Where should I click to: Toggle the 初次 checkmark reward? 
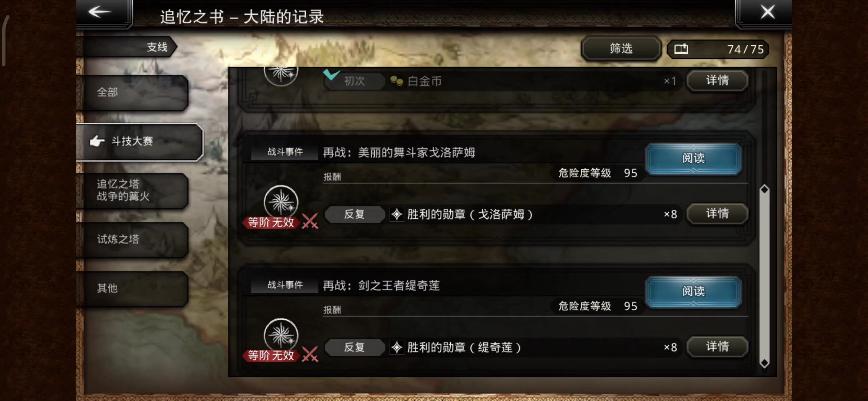point(331,74)
